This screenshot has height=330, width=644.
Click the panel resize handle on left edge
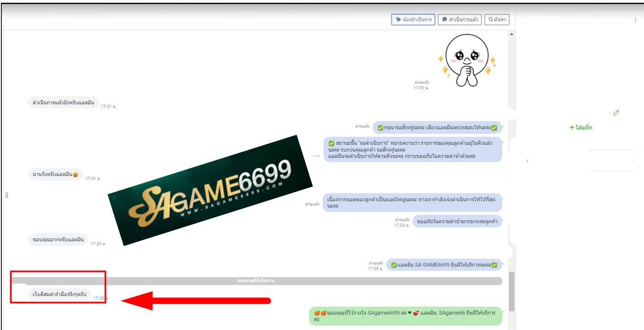[x=6, y=195]
